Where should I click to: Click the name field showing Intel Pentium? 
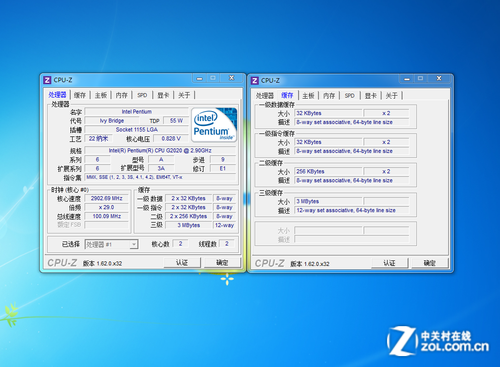pyautogui.click(x=137, y=112)
